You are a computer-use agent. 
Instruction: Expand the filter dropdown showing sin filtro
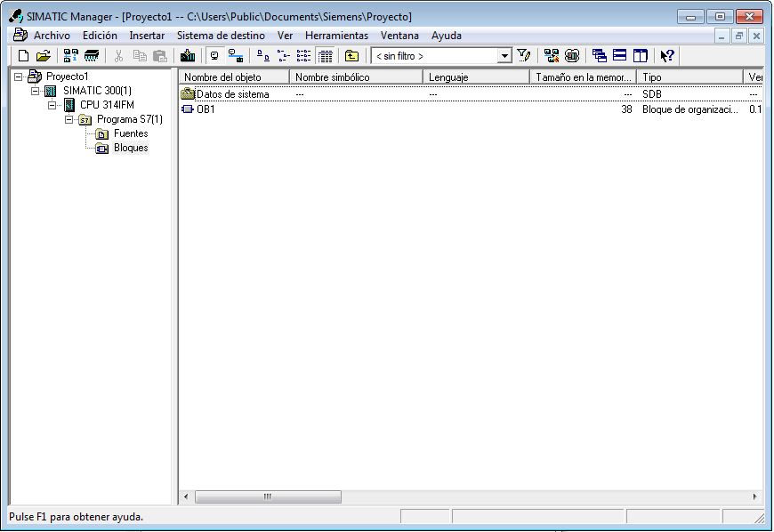click(504, 54)
